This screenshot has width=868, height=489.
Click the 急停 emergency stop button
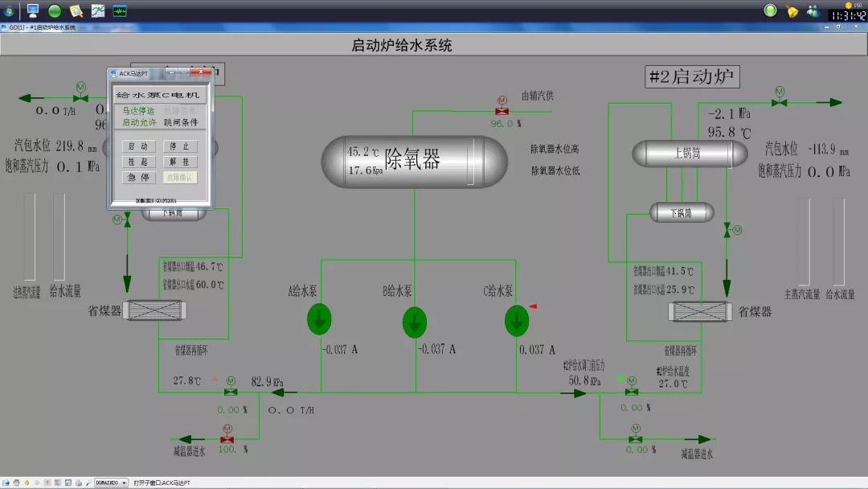click(x=137, y=177)
